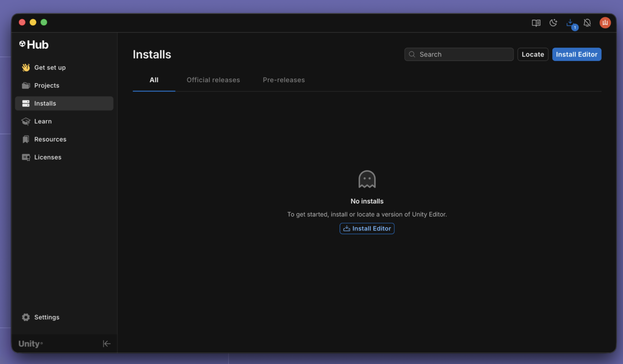Open the documentation book icon
Image resolution: width=623 pixels, height=364 pixels.
536,23
